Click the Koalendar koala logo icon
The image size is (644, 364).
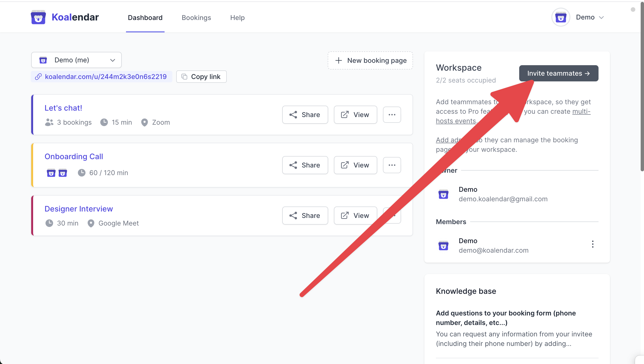pyautogui.click(x=38, y=17)
